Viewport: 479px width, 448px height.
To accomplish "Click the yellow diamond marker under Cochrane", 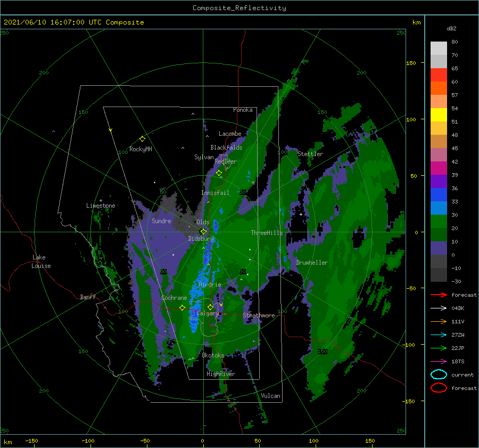I will 183,307.
